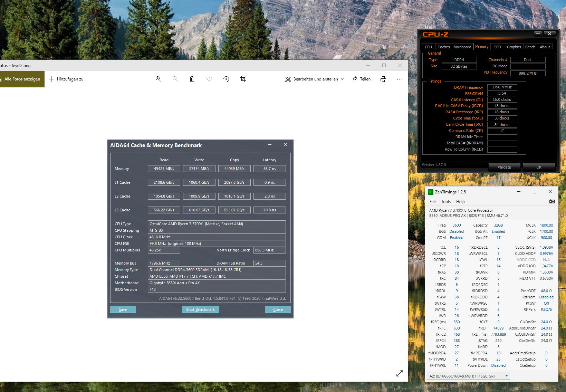This screenshot has width=566, height=392.
Task: Click the L3 Cache Latency value 10.8 ns
Action: 270,210
